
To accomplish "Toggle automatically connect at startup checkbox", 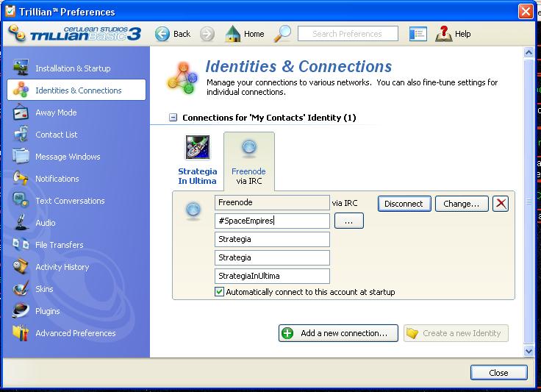I will point(220,292).
